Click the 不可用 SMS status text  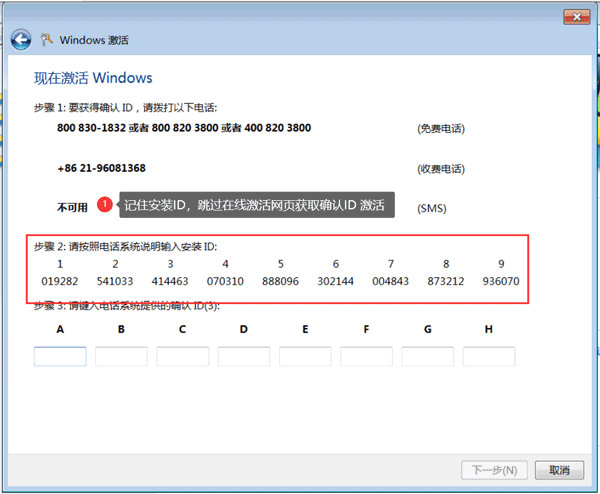click(x=72, y=207)
